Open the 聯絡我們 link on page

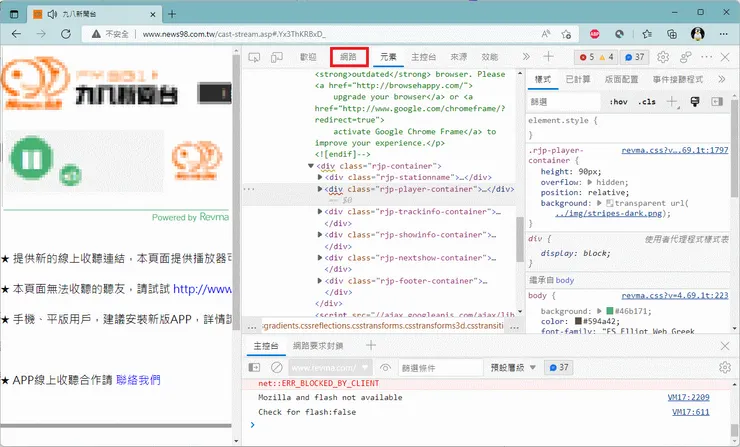tap(137, 380)
